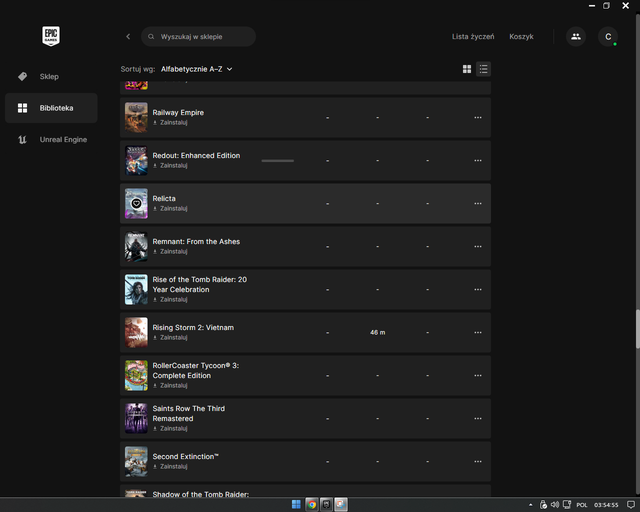Open options menu for Second Extinction
This screenshot has width=640, height=512.
(x=478, y=461)
